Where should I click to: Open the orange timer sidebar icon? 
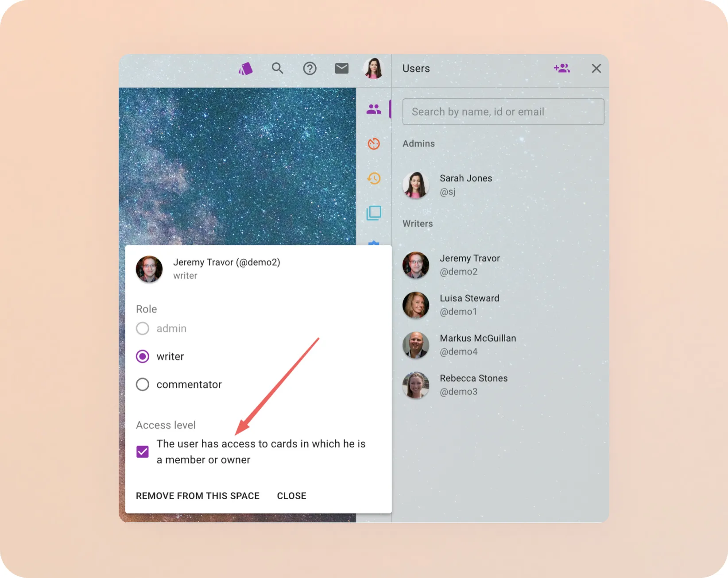(374, 143)
